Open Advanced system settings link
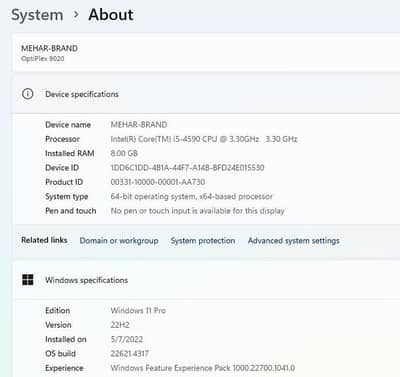Image resolution: width=400 pixels, height=377 pixels. pos(294,241)
